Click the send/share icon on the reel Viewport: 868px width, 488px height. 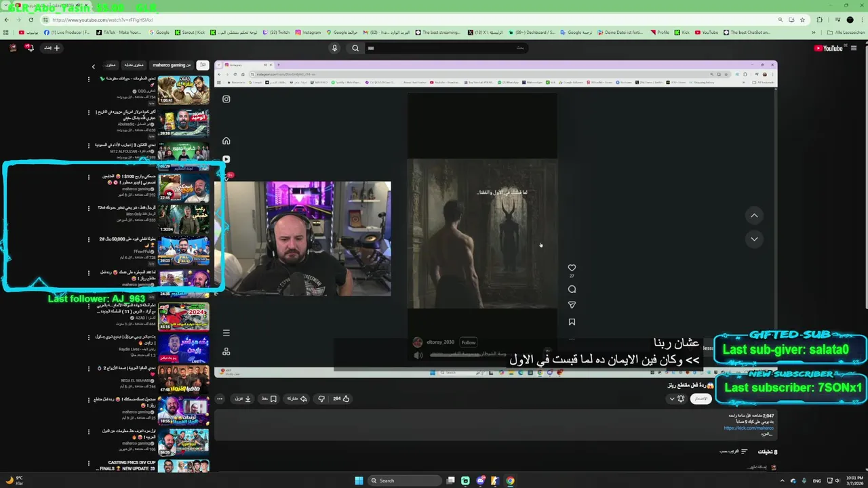point(572,305)
